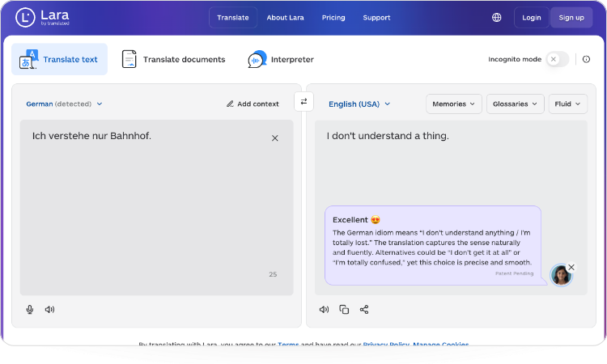Open the Support page
The width and height of the screenshot is (607, 364).
(x=376, y=18)
